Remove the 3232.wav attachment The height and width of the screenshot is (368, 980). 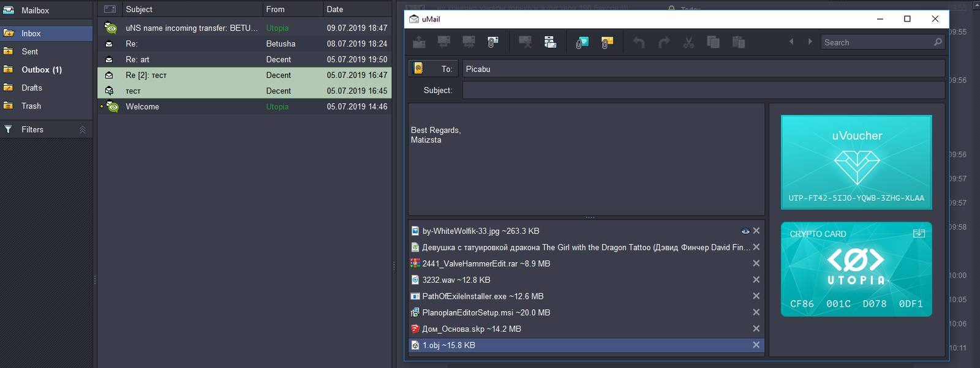click(756, 280)
